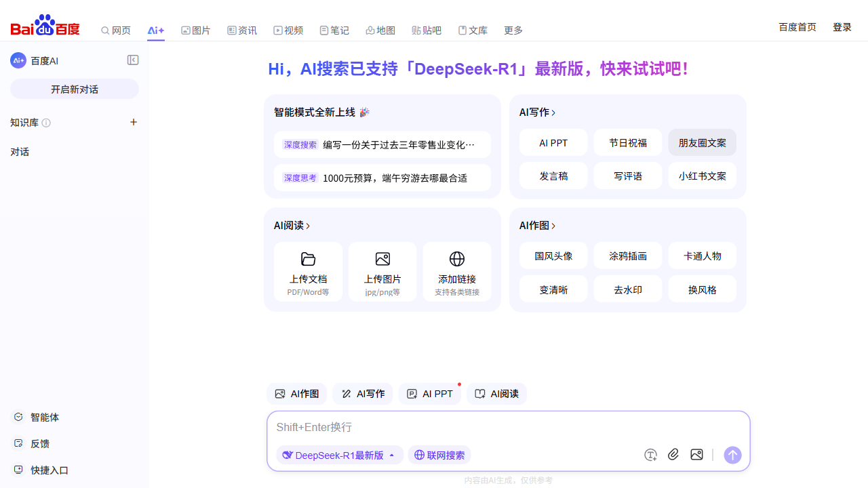Expand the AI阅读 section chevron

click(x=308, y=226)
